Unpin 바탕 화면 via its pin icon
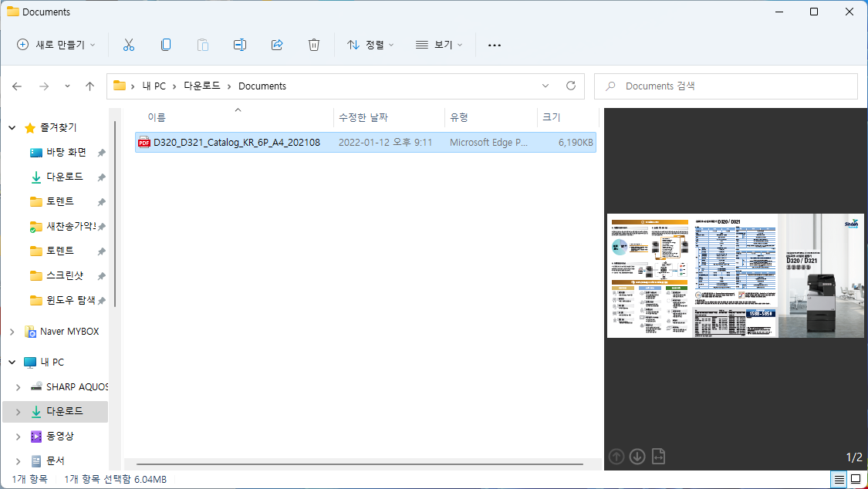The width and height of the screenshot is (868, 489). [x=101, y=153]
